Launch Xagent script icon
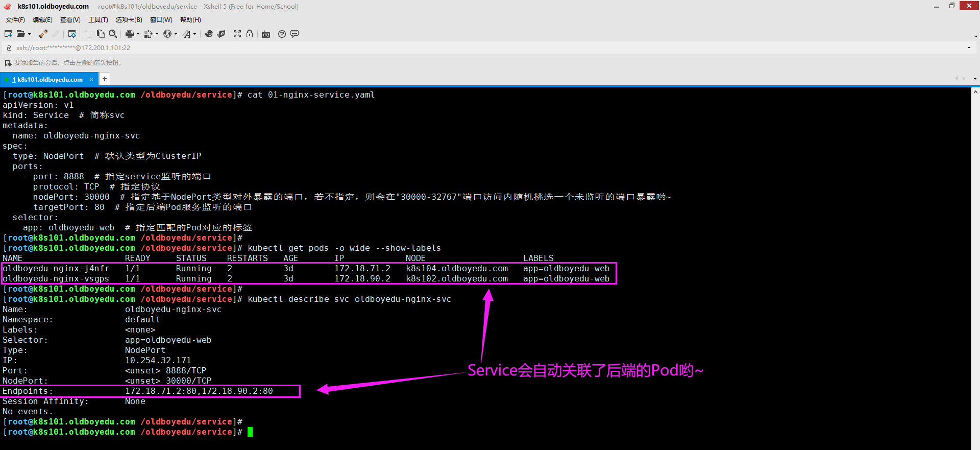The width and height of the screenshot is (980, 450). coord(221,34)
